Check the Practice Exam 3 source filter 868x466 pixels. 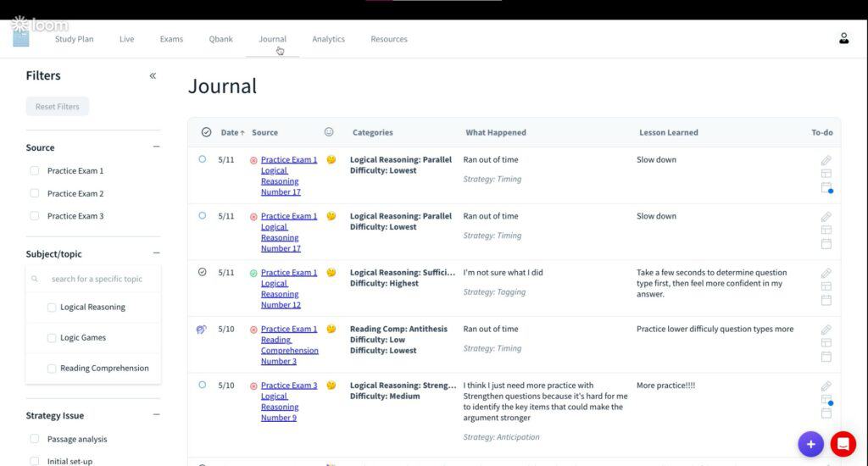tap(34, 216)
